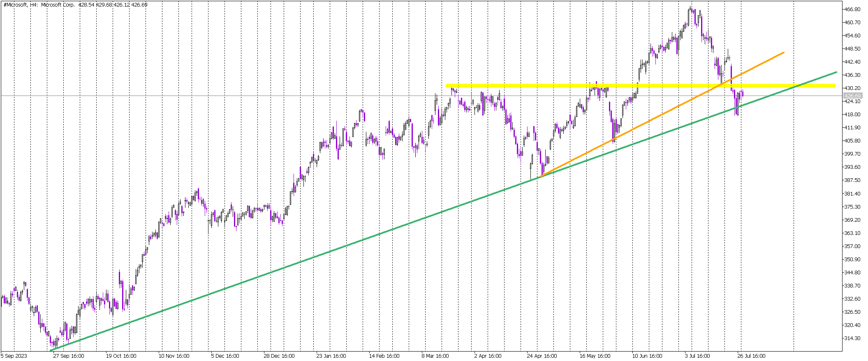
Task: Click the 442.40 price axis label
Action: pos(852,62)
